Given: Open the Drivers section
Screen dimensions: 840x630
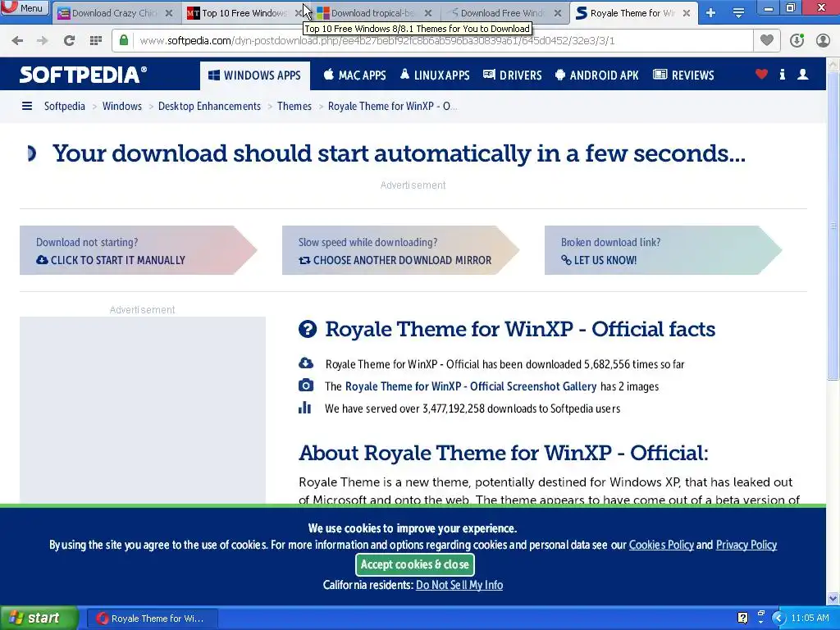Looking at the screenshot, I should click(x=513, y=75).
